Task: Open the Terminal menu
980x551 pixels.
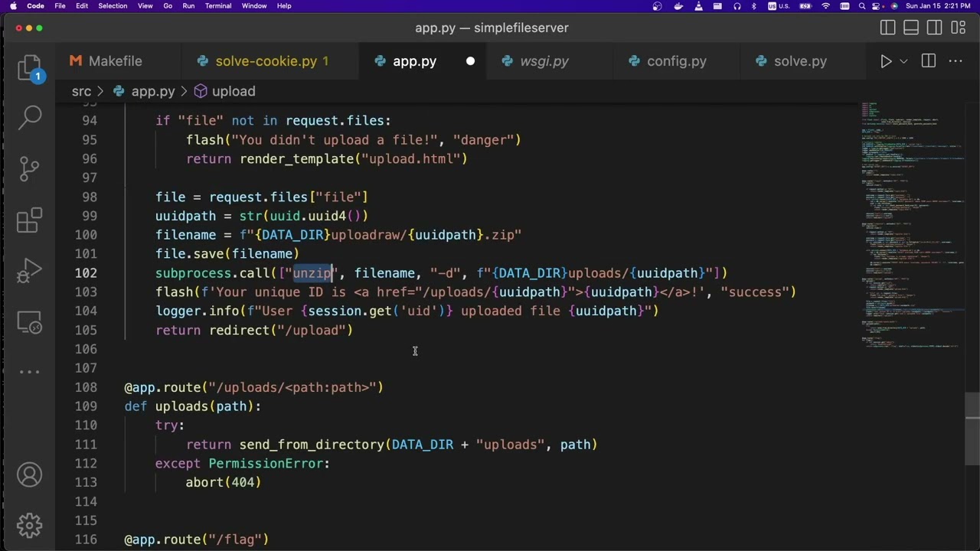Action: coord(218,6)
